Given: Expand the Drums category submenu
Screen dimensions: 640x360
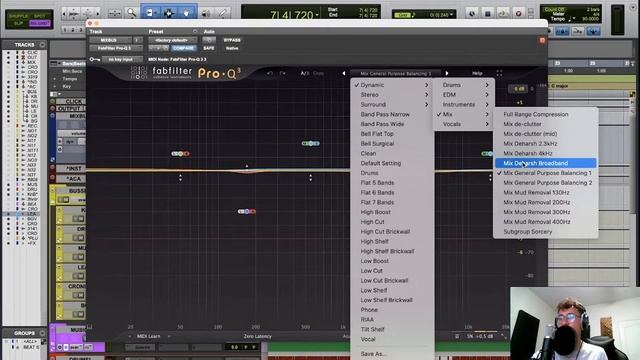Looking at the screenshot, I should click(x=464, y=85).
